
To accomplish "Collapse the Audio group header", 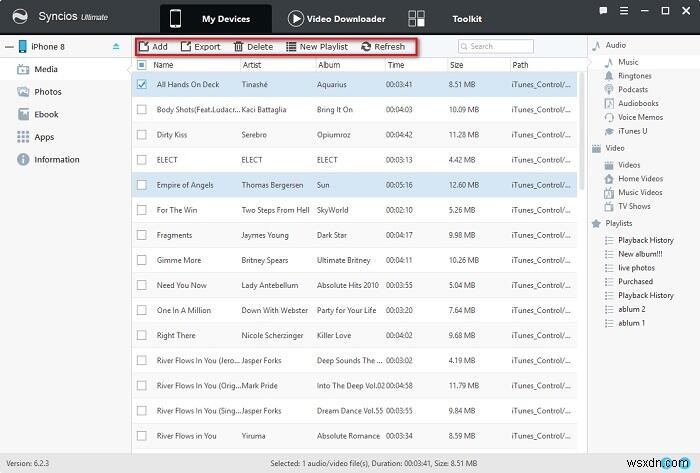I will point(615,45).
